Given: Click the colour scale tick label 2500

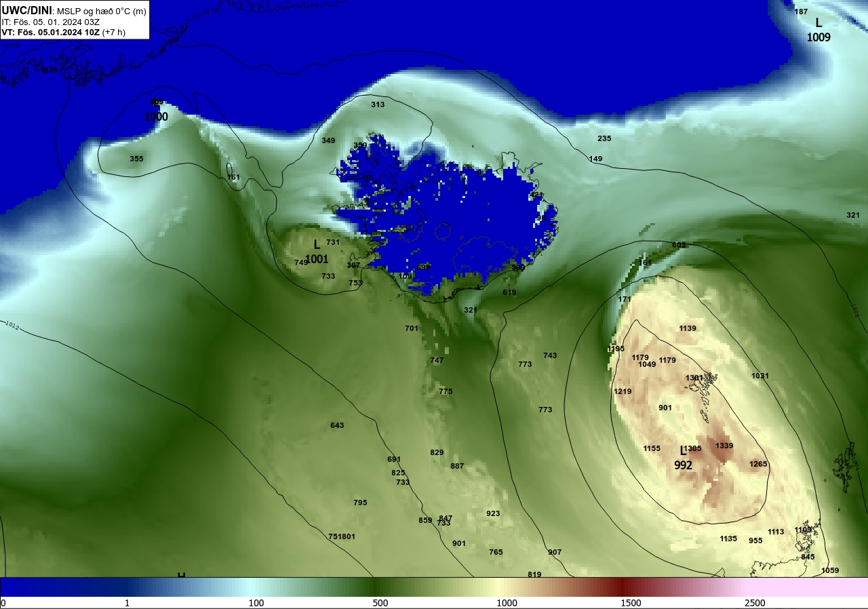Looking at the screenshot, I should (x=755, y=603).
